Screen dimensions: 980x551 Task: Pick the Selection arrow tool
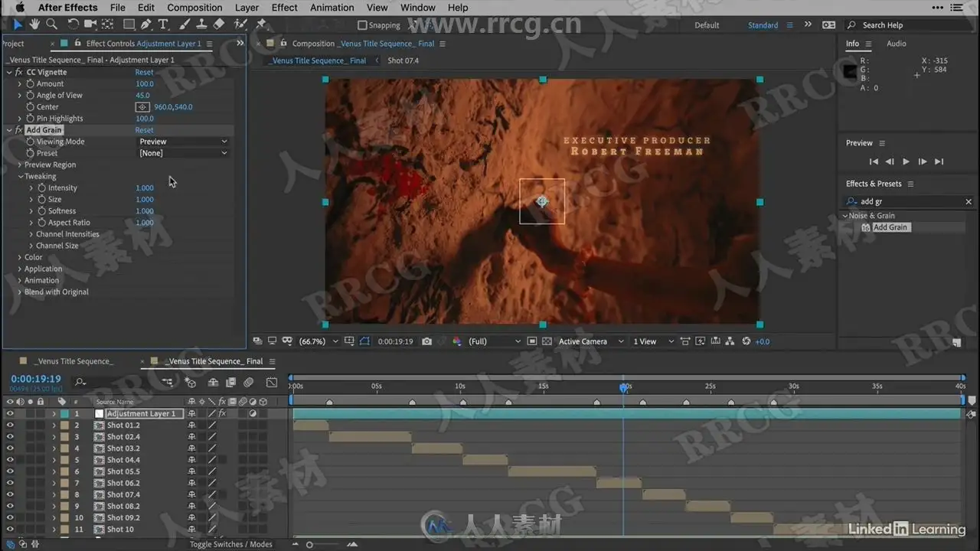pyautogui.click(x=18, y=24)
